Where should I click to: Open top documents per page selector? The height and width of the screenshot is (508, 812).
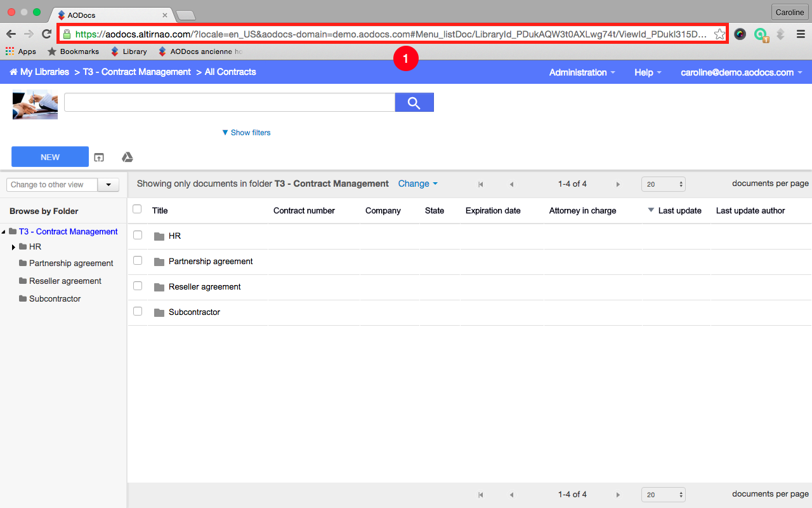pos(664,184)
